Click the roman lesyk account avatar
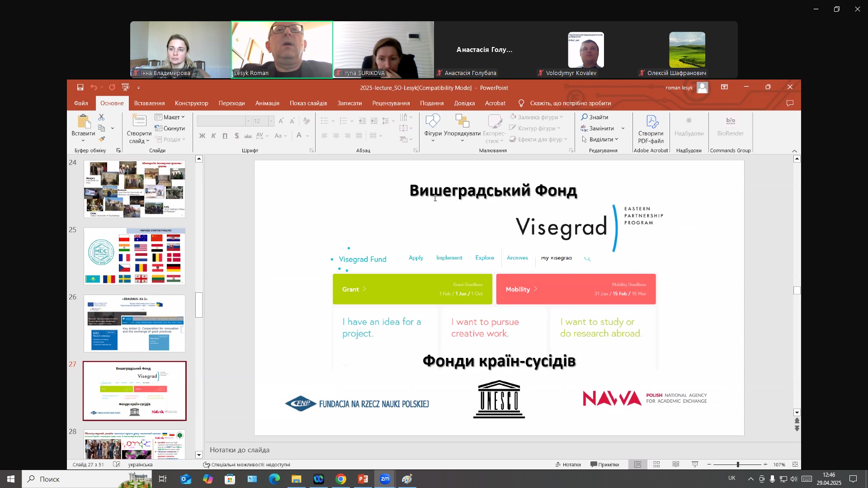This screenshot has width=868, height=488. (x=702, y=88)
